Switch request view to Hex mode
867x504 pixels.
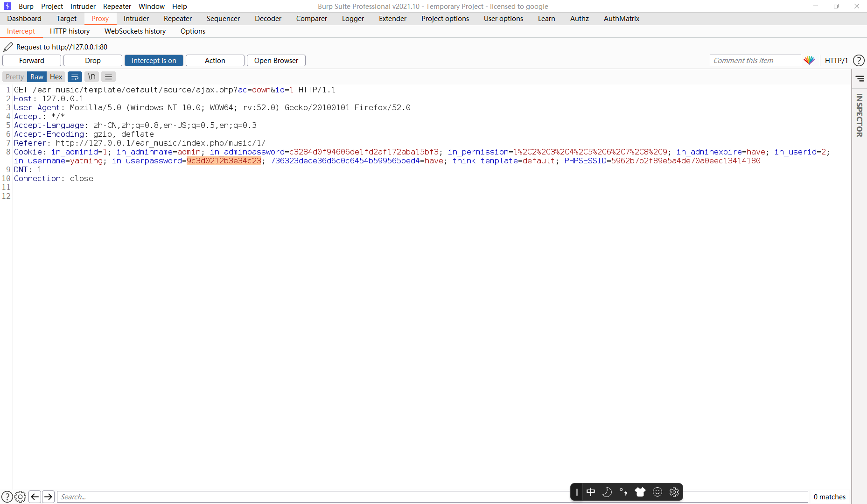[x=56, y=77]
